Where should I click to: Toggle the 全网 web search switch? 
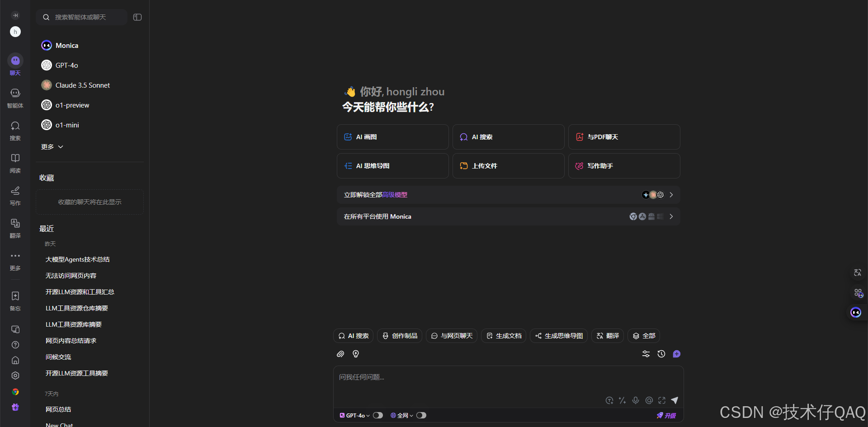tap(421, 415)
